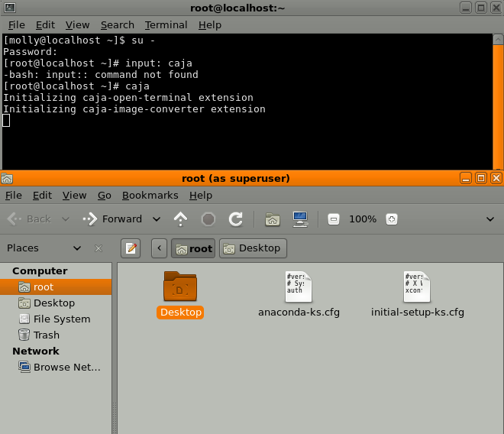Open the terminal Edit menu
The width and height of the screenshot is (504, 434).
pyautogui.click(x=45, y=24)
